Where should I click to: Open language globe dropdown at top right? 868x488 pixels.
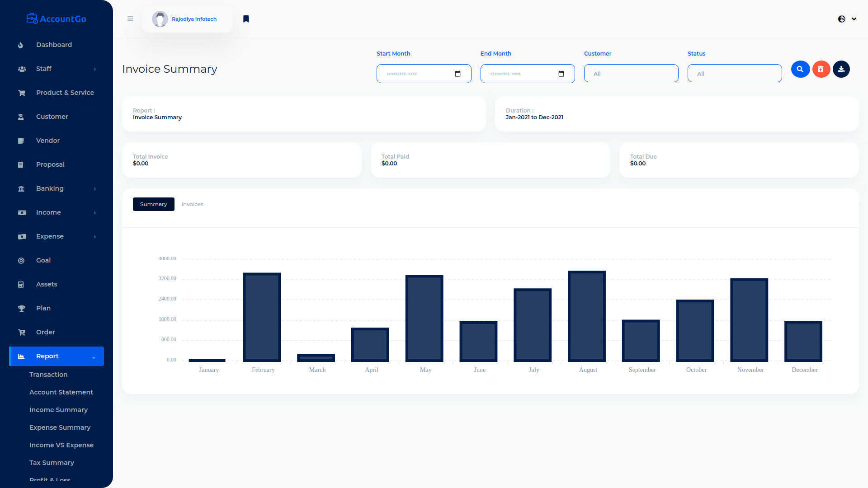847,19
